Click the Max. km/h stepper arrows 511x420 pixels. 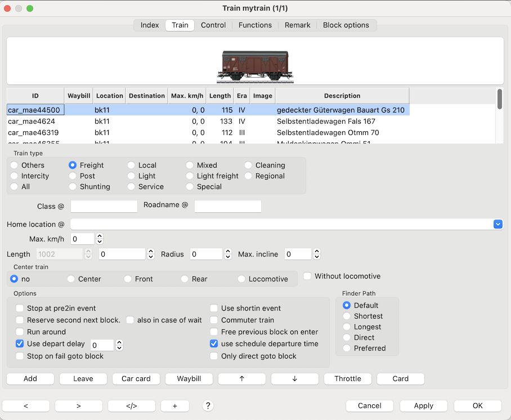[100, 239]
